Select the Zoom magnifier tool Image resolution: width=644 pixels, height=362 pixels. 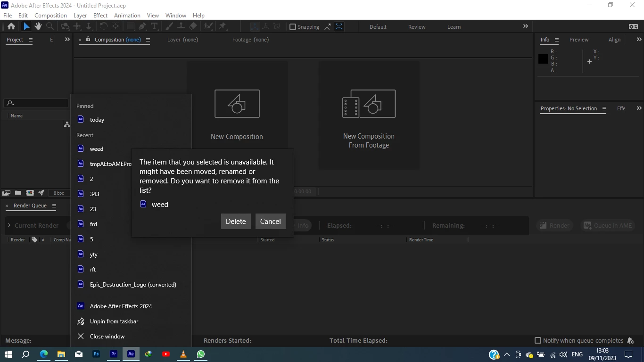pos(50,26)
